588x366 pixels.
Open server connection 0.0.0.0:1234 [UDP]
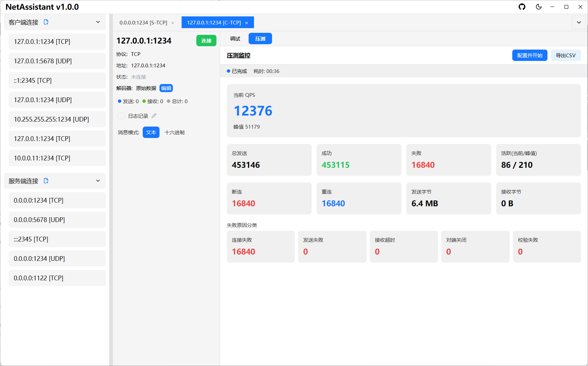pos(57,259)
